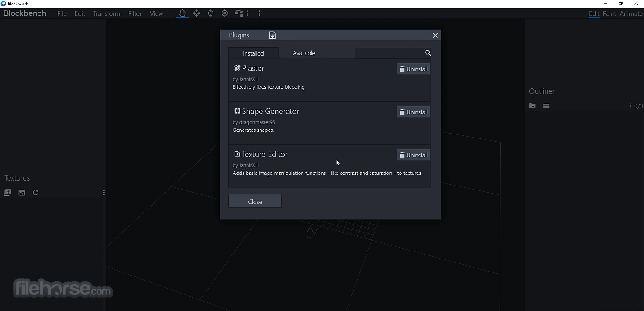
Task: Open the Transform menu
Action: click(x=107, y=13)
